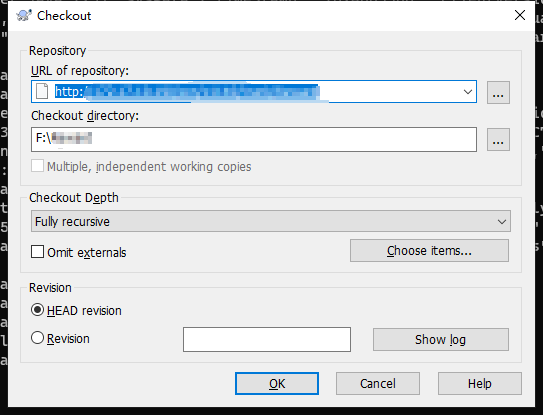Select the HEAD revision radio button
Screen dimensions: 543x415
(37, 310)
